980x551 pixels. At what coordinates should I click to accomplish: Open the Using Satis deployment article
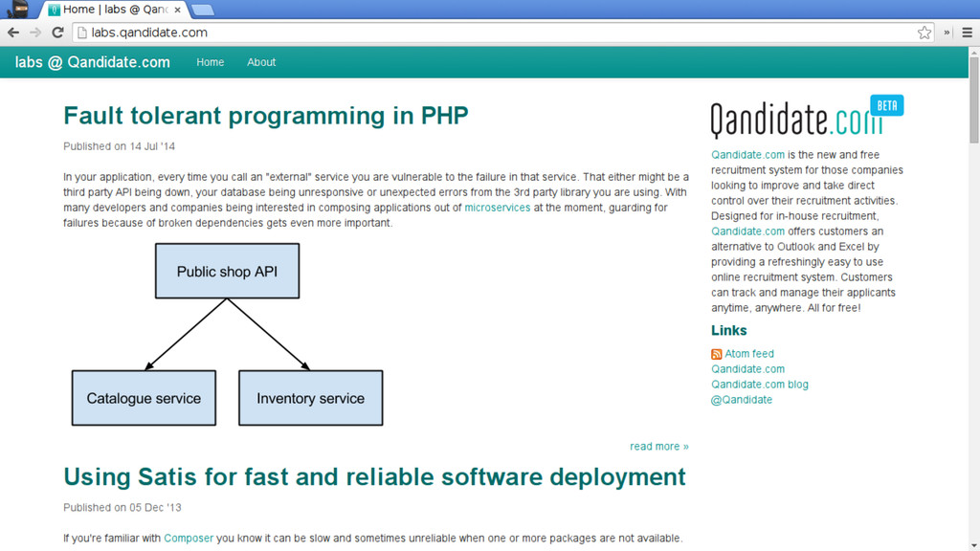[374, 476]
